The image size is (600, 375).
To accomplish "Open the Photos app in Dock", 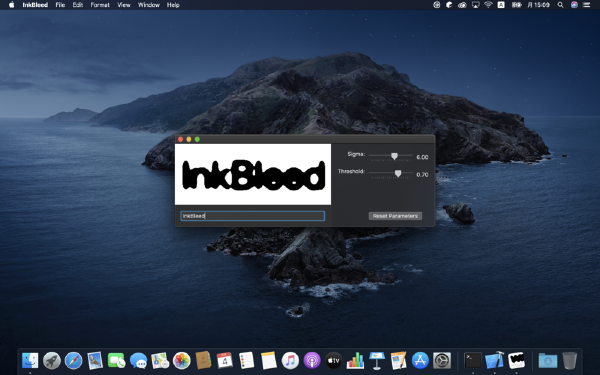I will tap(182, 360).
